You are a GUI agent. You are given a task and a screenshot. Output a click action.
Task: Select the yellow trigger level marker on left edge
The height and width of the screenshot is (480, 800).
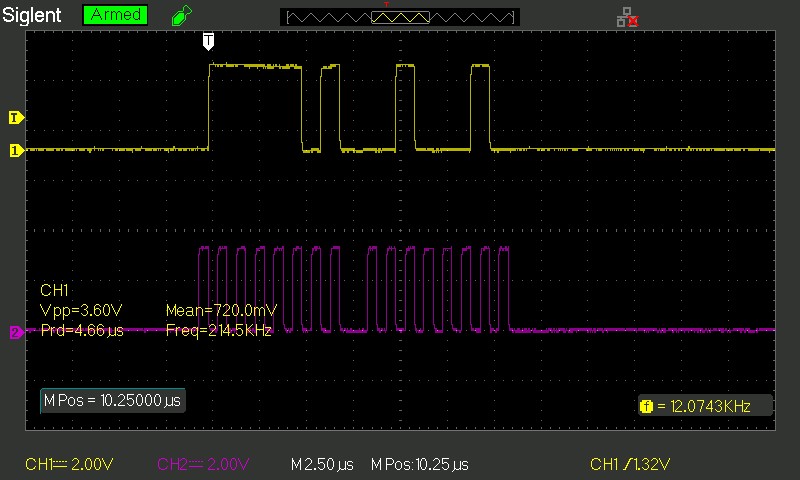[x=15, y=117]
